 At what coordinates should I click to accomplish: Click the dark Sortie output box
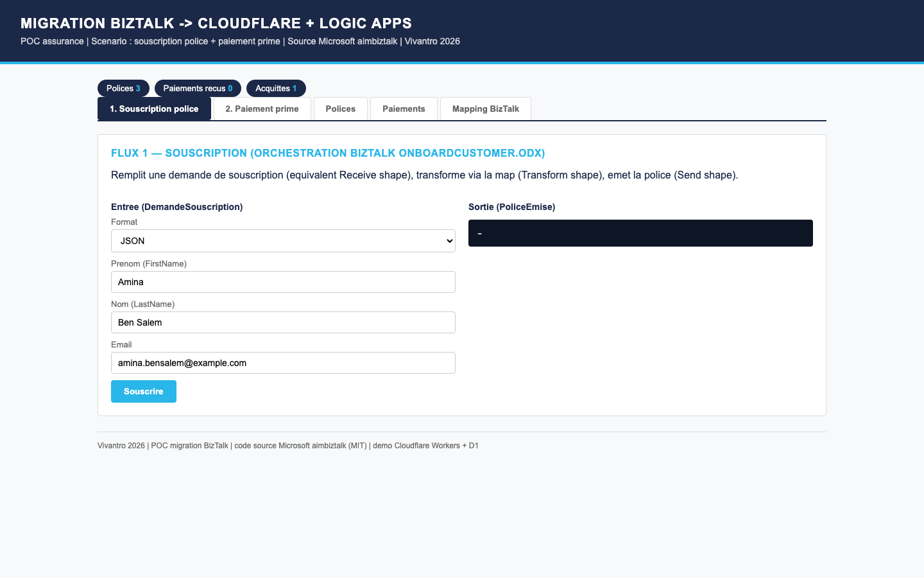(x=640, y=233)
